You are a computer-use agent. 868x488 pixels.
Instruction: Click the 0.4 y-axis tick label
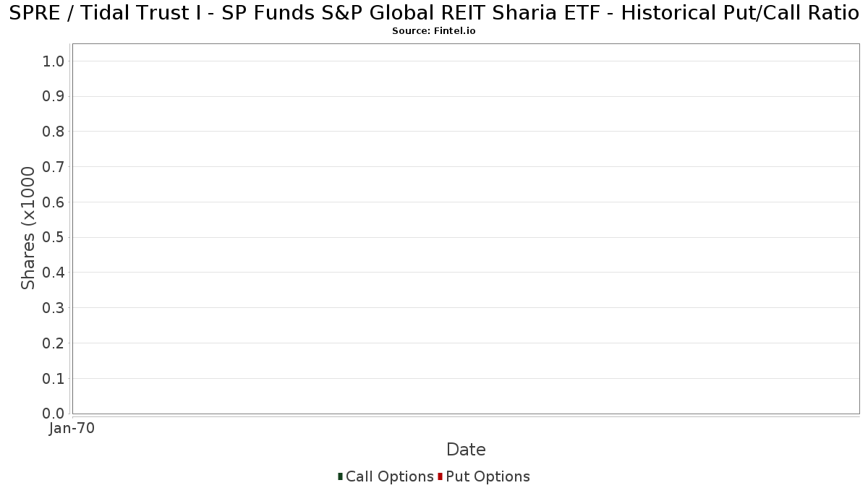54,273
